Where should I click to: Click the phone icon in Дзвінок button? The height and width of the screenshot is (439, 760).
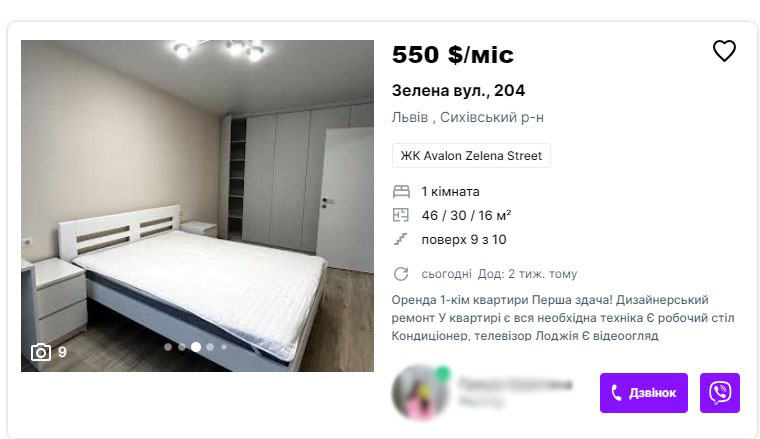616,392
